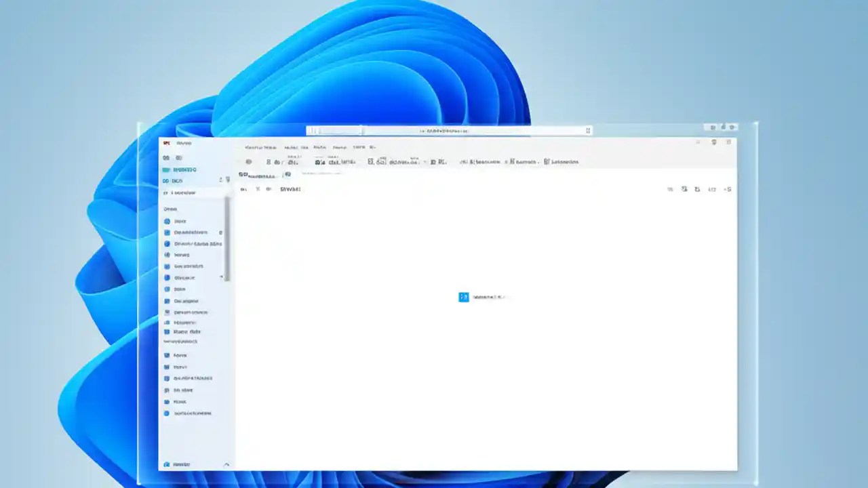Open the sort dropdown above the message list
Image resolution: width=868 pixels, height=488 pixels.
coord(292,189)
